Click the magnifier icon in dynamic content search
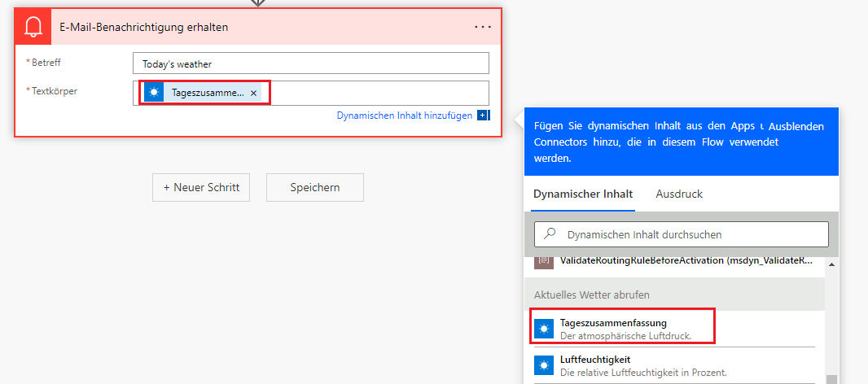 (x=550, y=234)
